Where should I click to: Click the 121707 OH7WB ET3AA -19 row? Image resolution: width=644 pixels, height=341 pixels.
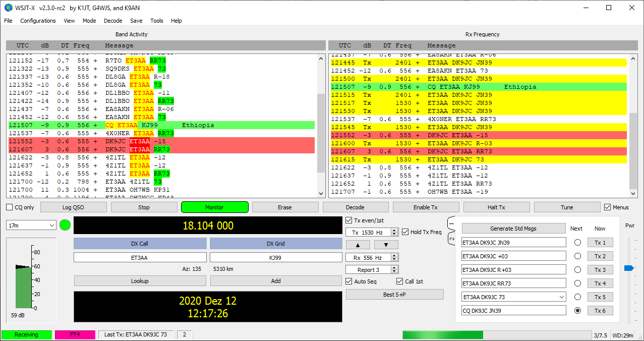479,192
